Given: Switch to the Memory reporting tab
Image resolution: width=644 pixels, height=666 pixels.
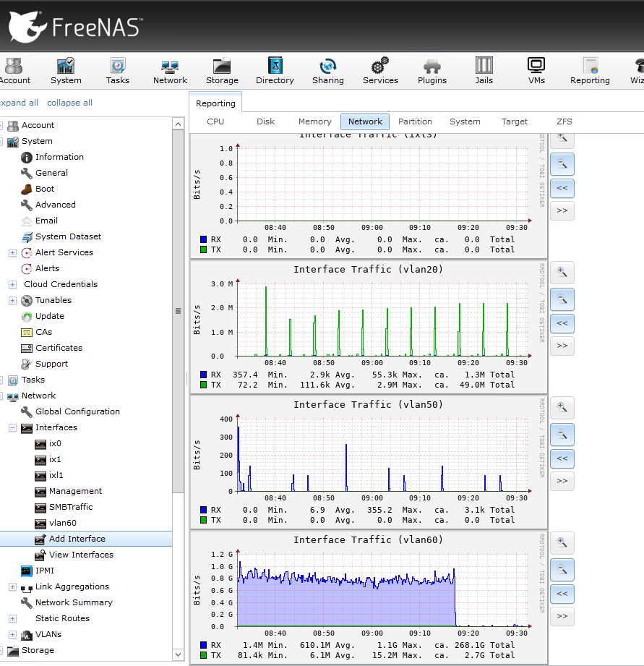Looking at the screenshot, I should (x=314, y=121).
